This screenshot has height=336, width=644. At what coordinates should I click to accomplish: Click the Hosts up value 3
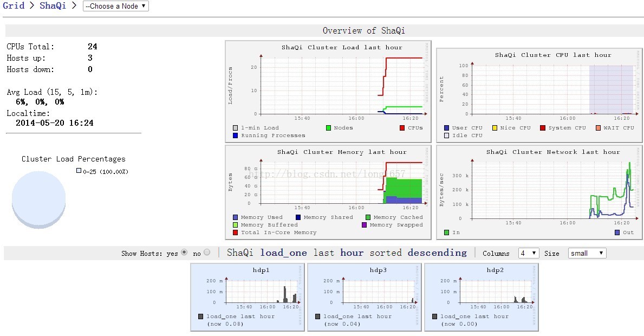(x=90, y=58)
